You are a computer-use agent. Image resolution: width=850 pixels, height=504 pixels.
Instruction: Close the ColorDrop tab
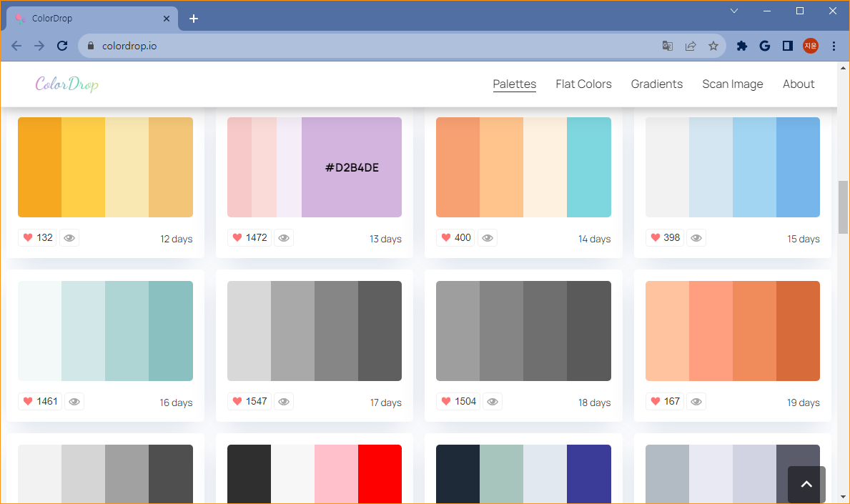167,19
